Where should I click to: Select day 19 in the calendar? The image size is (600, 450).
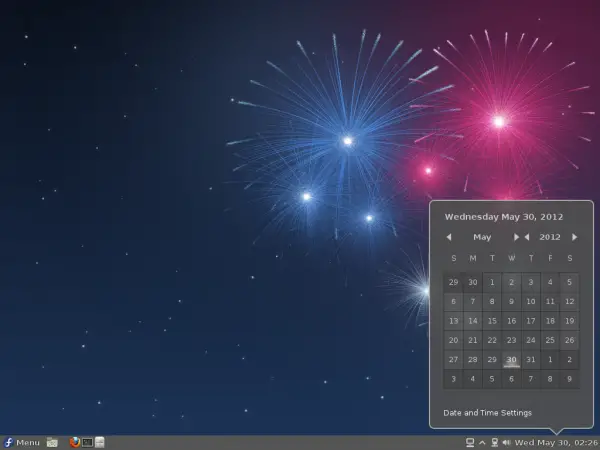point(569,321)
